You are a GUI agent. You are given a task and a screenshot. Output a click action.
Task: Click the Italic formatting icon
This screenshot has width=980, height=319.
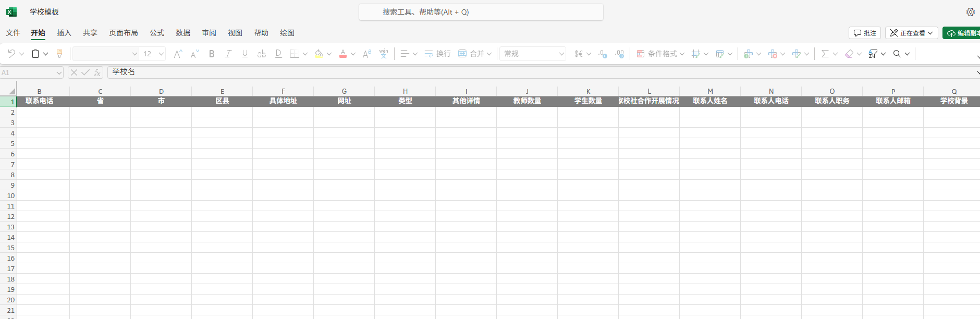pos(228,54)
